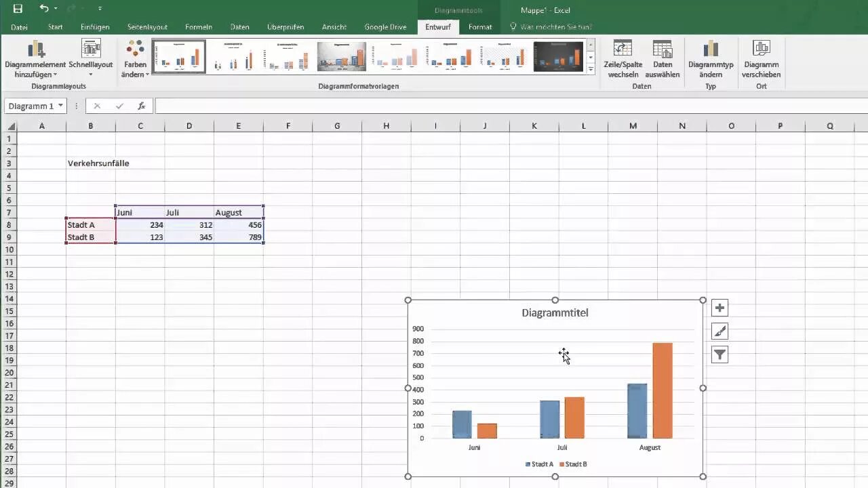
Task: Select the gray background chart style thumbnail
Action: pyautogui.click(x=342, y=56)
